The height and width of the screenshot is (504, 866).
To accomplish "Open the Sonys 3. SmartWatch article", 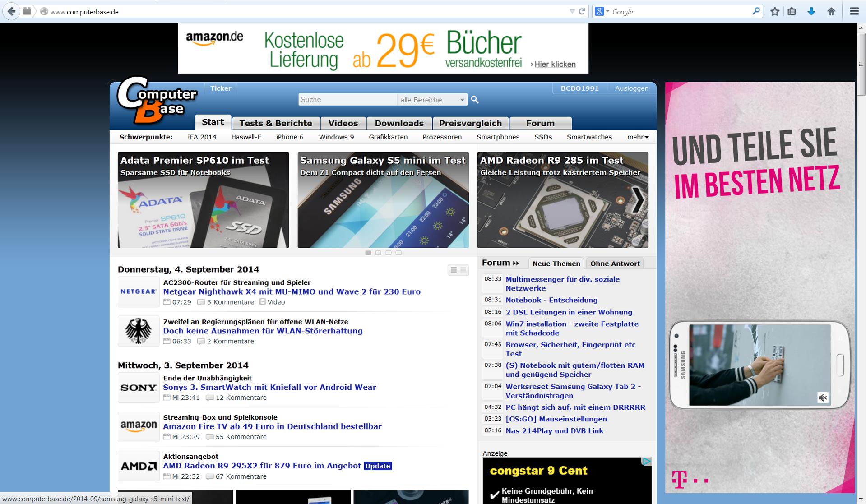I will click(x=269, y=387).
